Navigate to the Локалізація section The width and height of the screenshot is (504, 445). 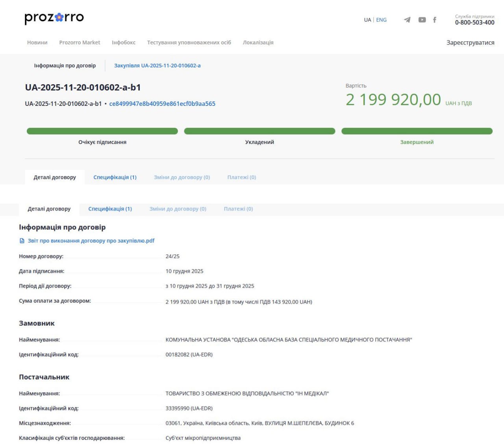point(258,42)
